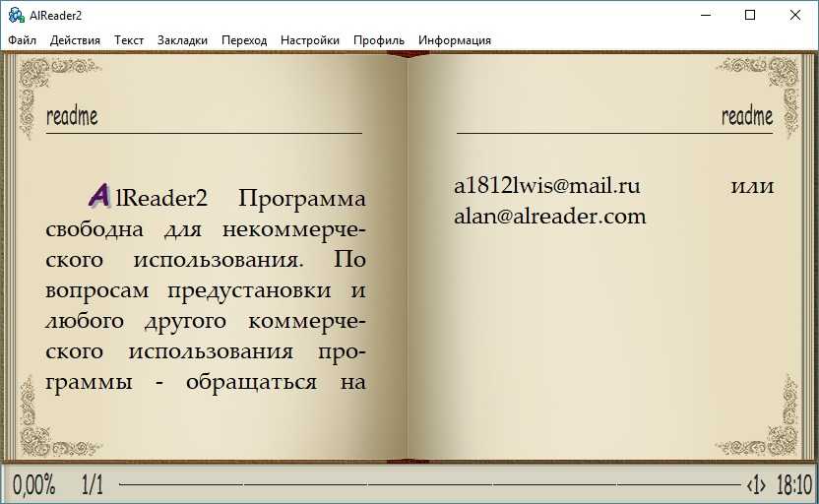Click the reading progress bar in status bar
The width and height of the screenshot is (819, 504).
point(429,484)
